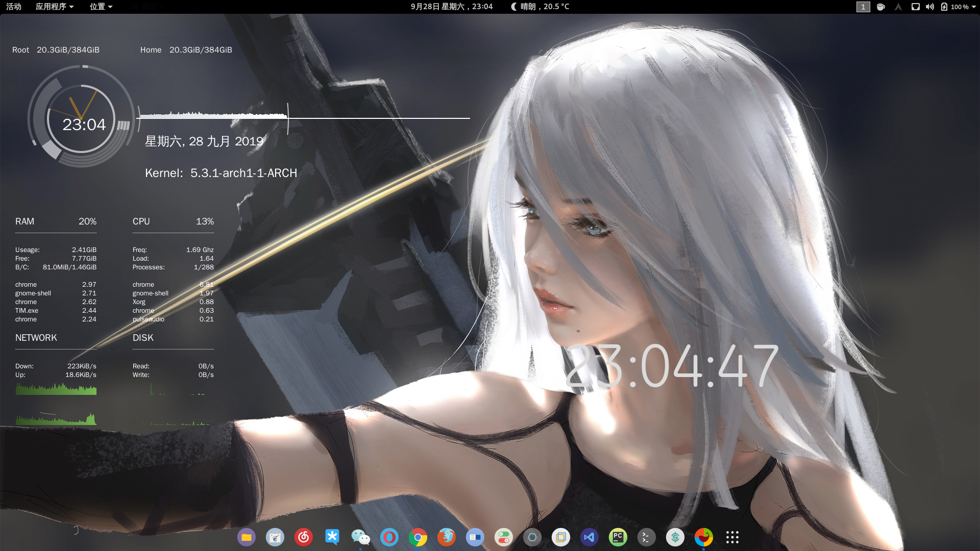Click the pulseaudio 0.21 CPU process row

point(173,319)
